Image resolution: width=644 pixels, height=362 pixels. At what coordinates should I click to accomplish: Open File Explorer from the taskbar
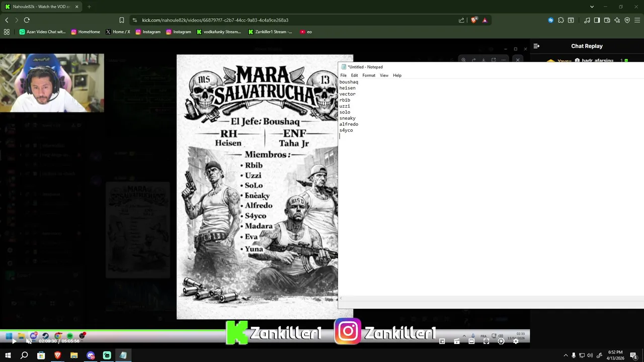(x=74, y=355)
